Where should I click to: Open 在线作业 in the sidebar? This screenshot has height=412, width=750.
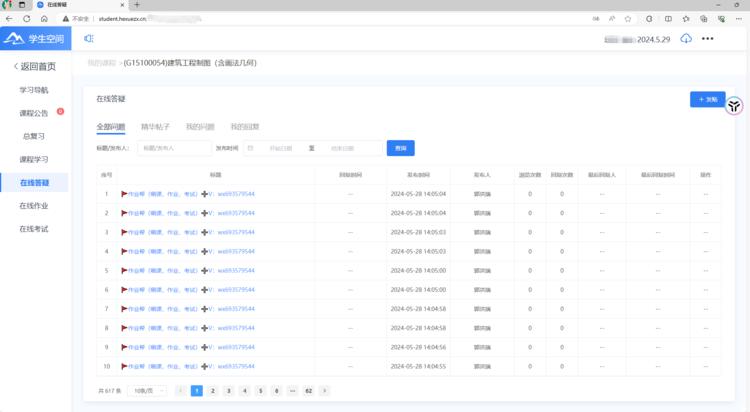pos(34,206)
